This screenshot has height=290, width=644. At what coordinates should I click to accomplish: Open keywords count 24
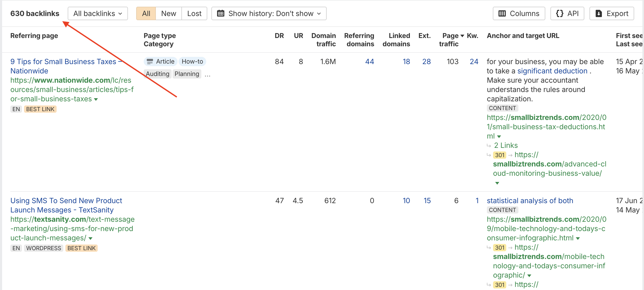click(x=474, y=62)
